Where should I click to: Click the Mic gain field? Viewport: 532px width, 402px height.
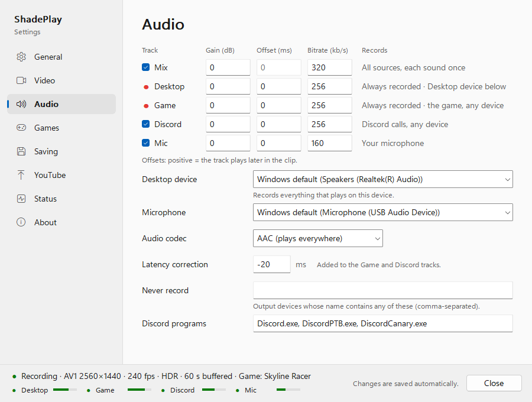[x=228, y=143]
